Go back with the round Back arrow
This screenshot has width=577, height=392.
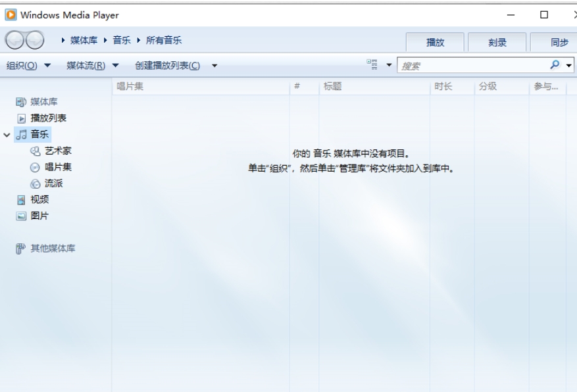point(14,39)
